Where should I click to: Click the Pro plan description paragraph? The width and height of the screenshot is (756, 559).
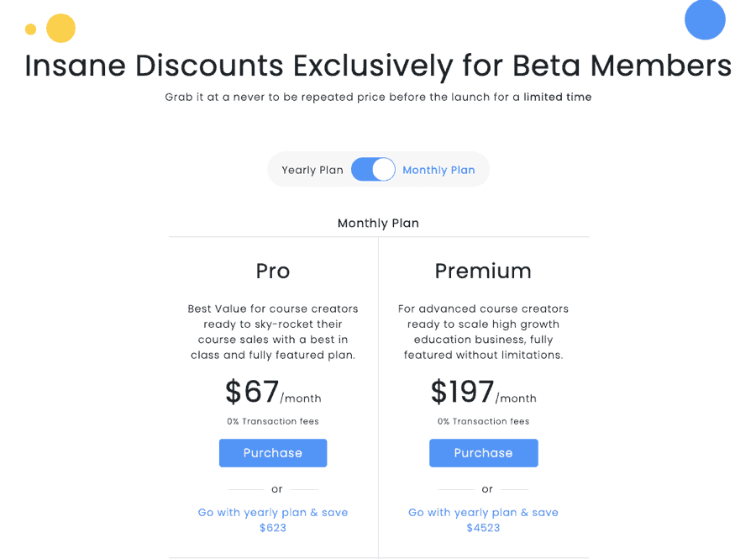(x=273, y=332)
